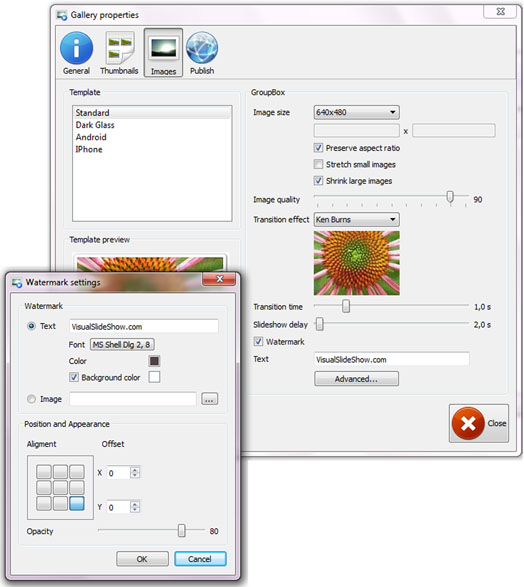Viewport: 524px width, 587px height.
Task: Click the Image quality slider handle
Action: [450, 197]
